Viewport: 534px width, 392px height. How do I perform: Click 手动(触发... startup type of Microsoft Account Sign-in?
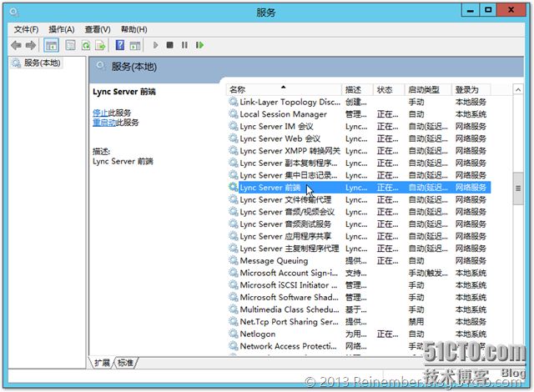[428, 274]
